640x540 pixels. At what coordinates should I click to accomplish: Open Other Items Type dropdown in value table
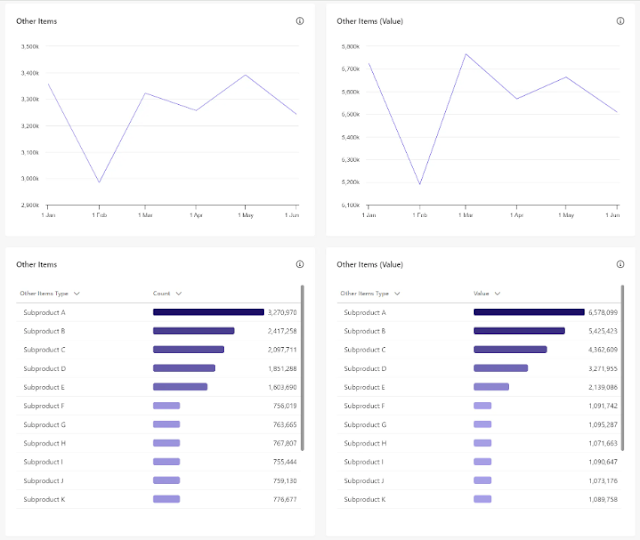coord(397,293)
